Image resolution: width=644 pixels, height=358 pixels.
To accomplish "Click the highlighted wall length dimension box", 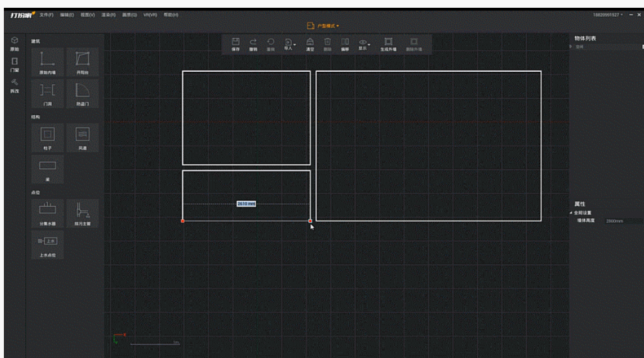I will (246, 204).
